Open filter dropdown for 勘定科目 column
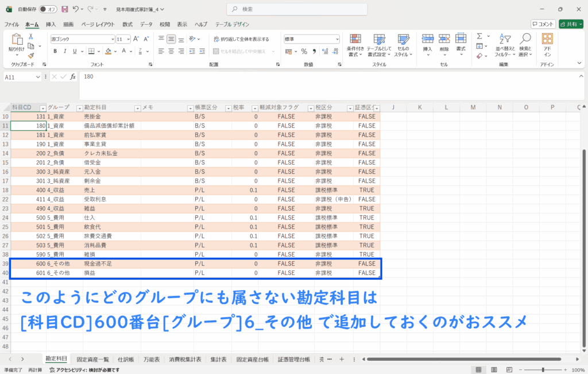 pyautogui.click(x=137, y=108)
